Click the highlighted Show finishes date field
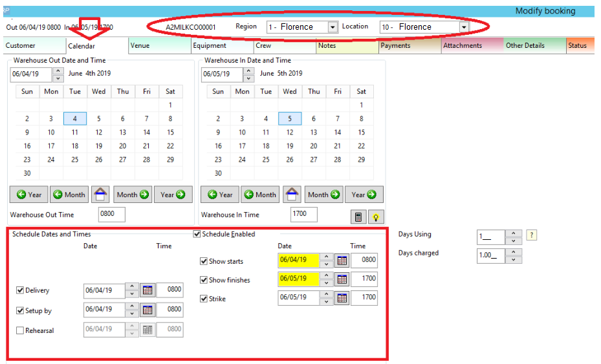The height and width of the screenshot is (364, 601). (x=299, y=279)
